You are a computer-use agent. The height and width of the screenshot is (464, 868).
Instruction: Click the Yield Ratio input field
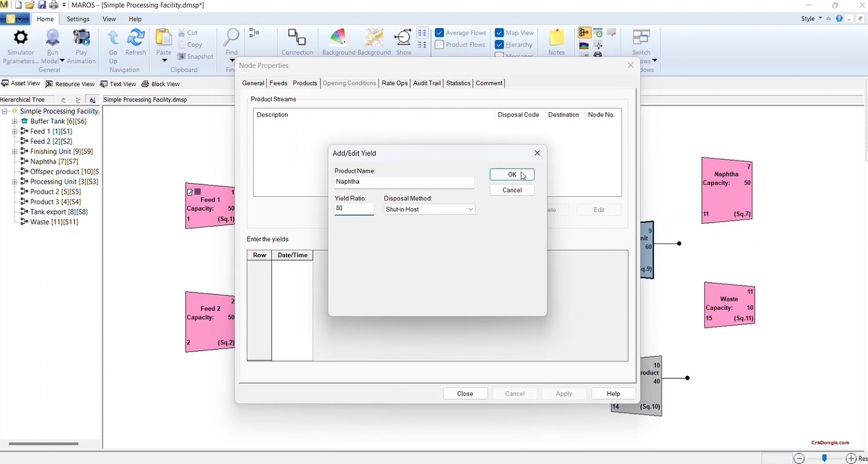coord(354,209)
